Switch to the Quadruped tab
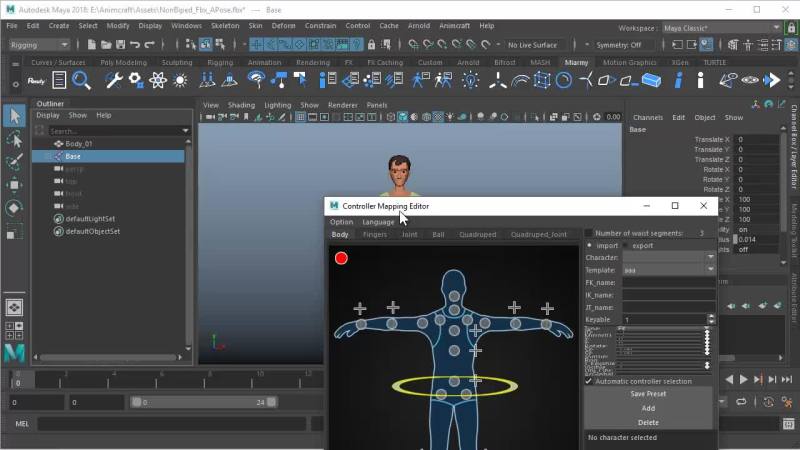 [478, 235]
